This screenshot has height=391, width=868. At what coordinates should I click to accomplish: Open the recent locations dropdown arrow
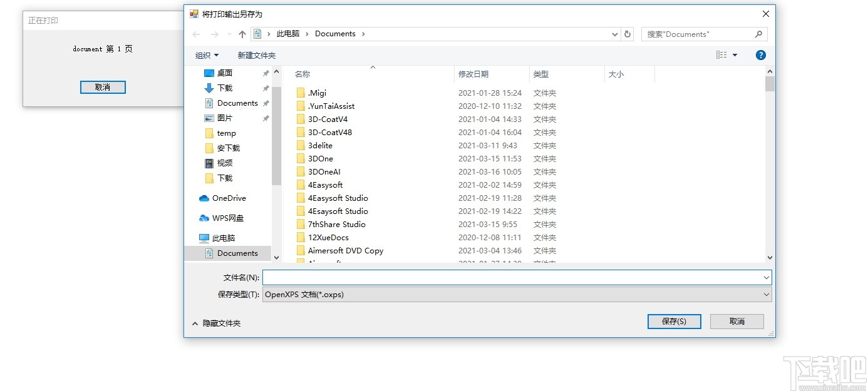click(x=229, y=34)
